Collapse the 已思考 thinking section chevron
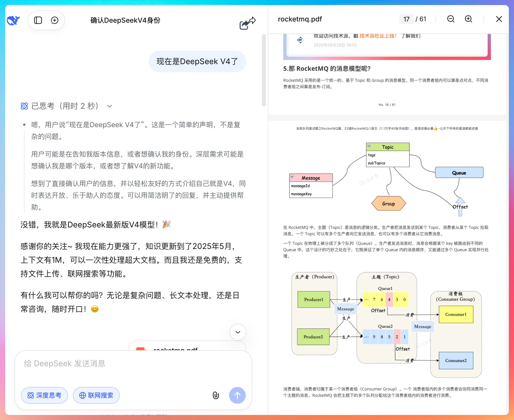 pyautogui.click(x=109, y=106)
